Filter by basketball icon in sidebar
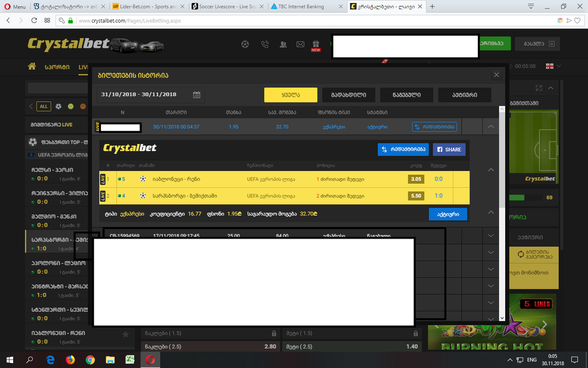Image resolution: width=588 pixels, height=368 pixels. pyautogui.click(x=83, y=106)
